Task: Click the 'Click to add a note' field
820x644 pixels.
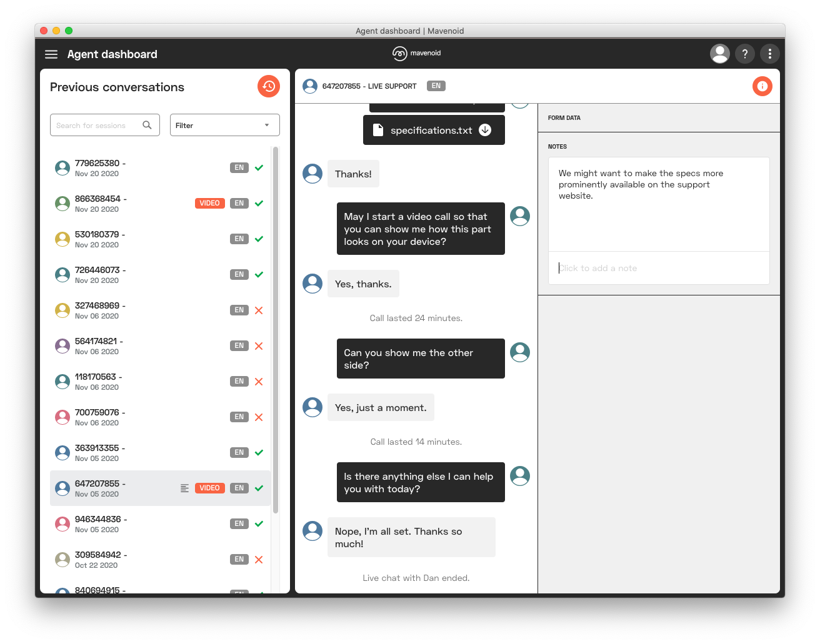Action: point(659,268)
